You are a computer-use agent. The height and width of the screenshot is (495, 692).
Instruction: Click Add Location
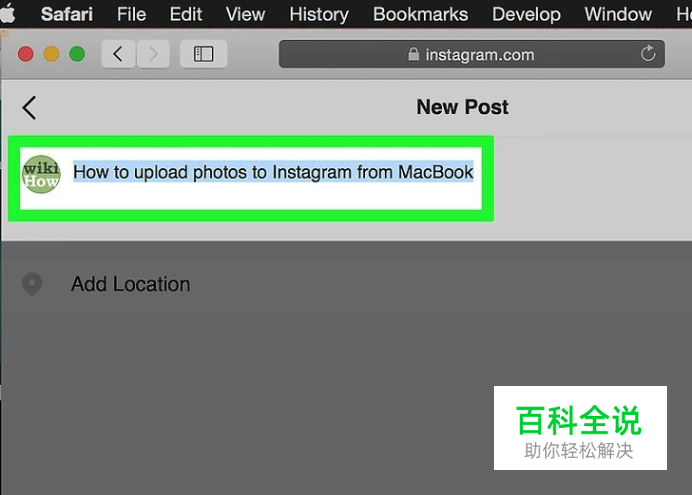click(x=131, y=284)
